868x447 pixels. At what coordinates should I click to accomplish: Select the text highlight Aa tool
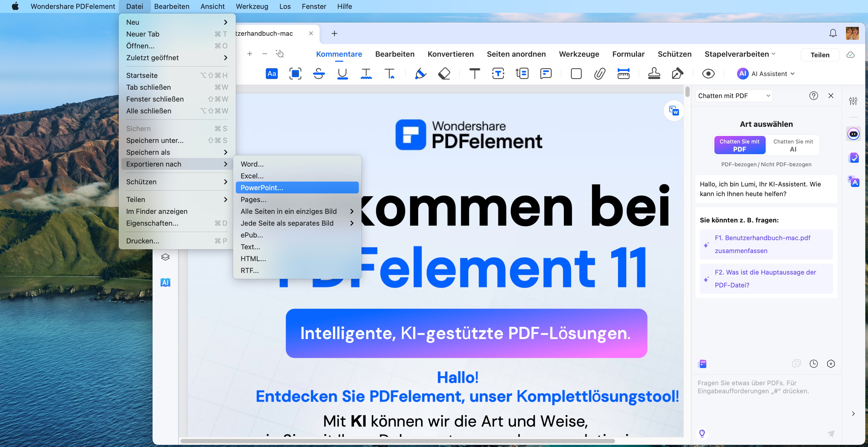pos(272,74)
